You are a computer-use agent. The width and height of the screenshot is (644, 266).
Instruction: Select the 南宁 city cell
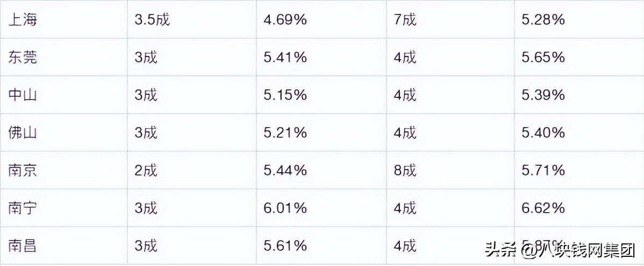23,208
